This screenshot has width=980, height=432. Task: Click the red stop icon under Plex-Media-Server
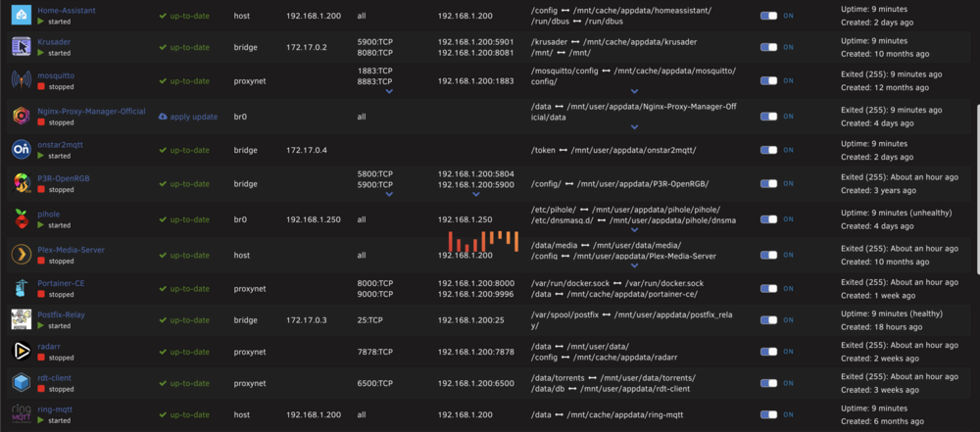coord(41,262)
